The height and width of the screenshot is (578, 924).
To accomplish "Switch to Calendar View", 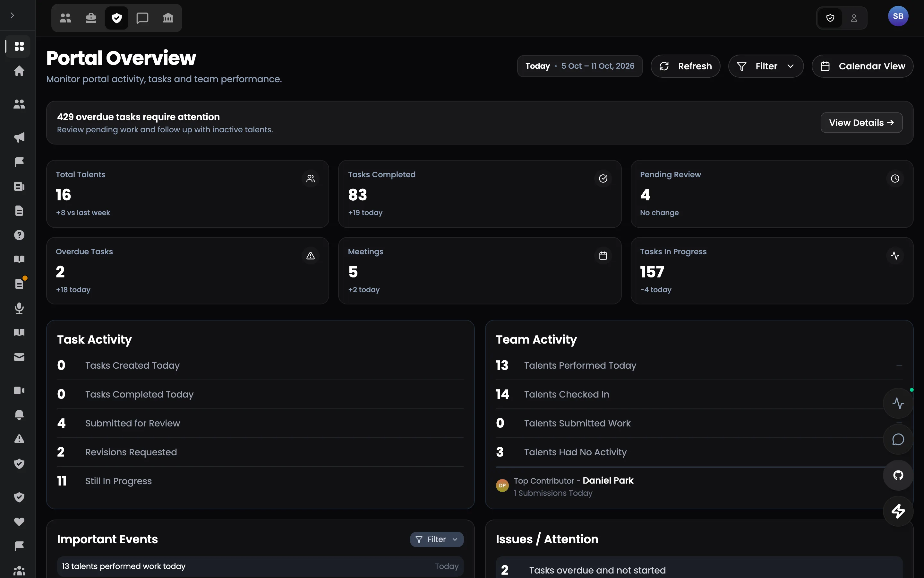I will tap(862, 66).
